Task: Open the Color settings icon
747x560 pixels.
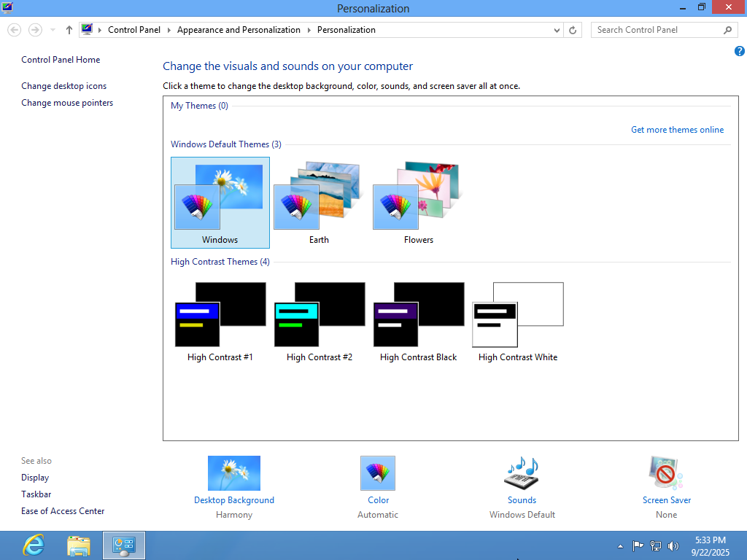Action: (378, 473)
